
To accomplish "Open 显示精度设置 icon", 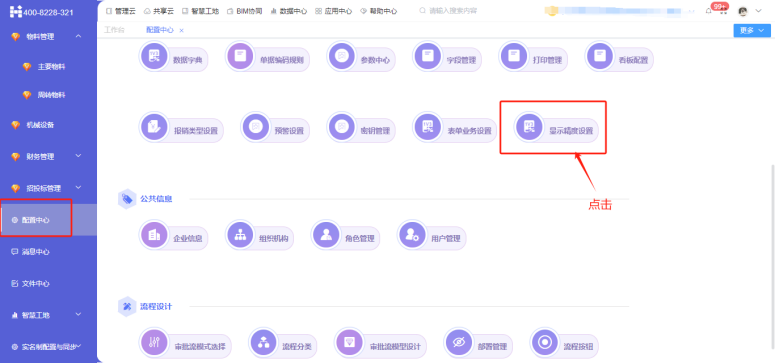I will tap(529, 127).
